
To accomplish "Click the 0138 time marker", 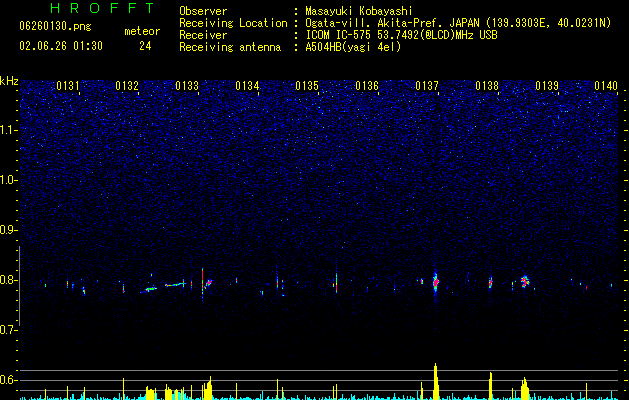I will [x=487, y=86].
